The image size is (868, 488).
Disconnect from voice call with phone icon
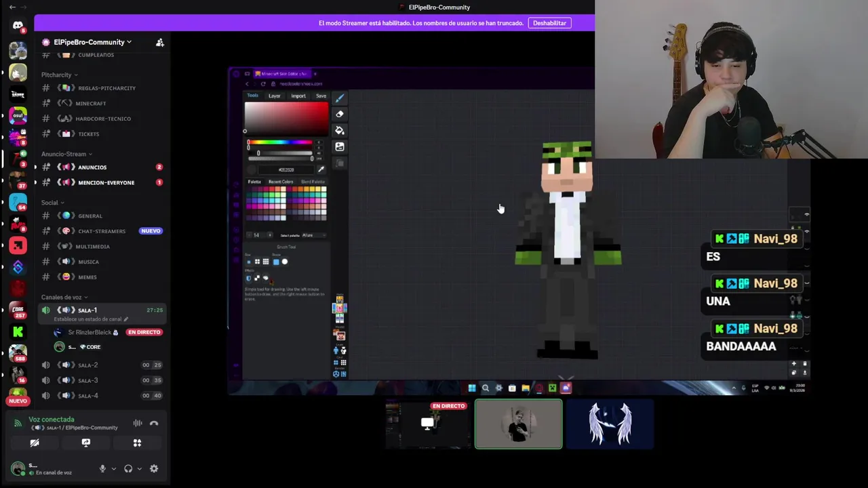(x=154, y=424)
